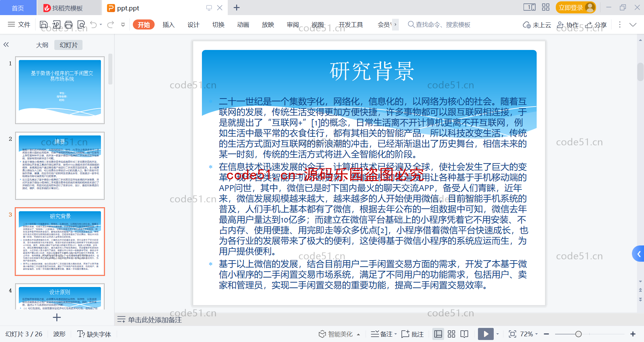
Task: Select slide 1 thumbnail
Action: (x=60, y=90)
